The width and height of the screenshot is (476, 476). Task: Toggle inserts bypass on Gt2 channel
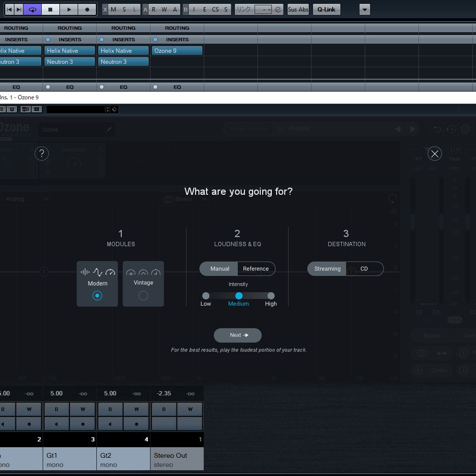[x=102, y=39]
